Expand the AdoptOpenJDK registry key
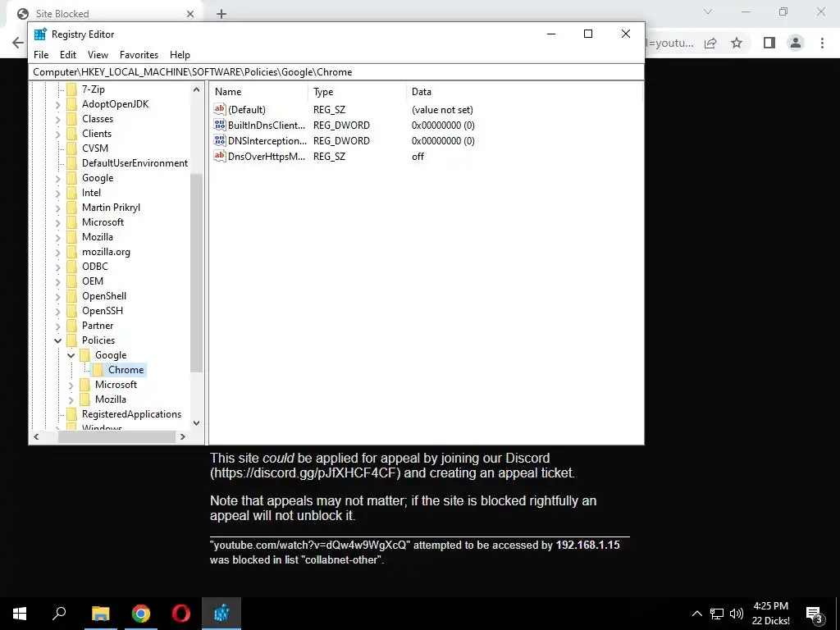The width and height of the screenshot is (840, 630). pyautogui.click(x=58, y=105)
